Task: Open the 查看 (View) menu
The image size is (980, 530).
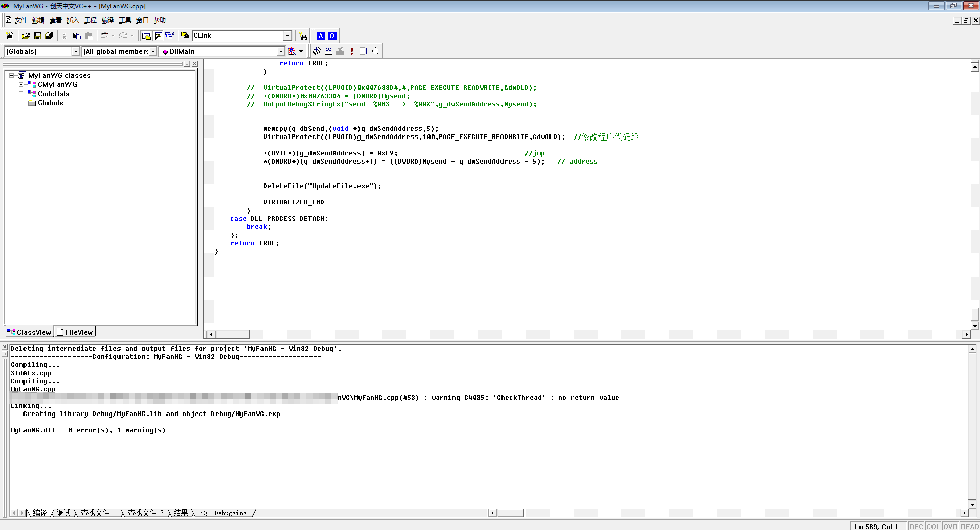Action: 56,20
